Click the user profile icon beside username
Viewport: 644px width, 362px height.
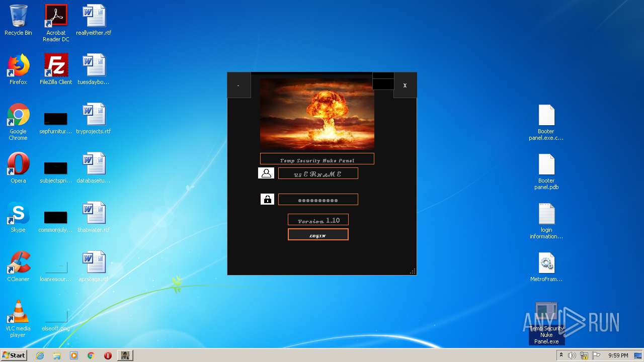click(x=266, y=173)
